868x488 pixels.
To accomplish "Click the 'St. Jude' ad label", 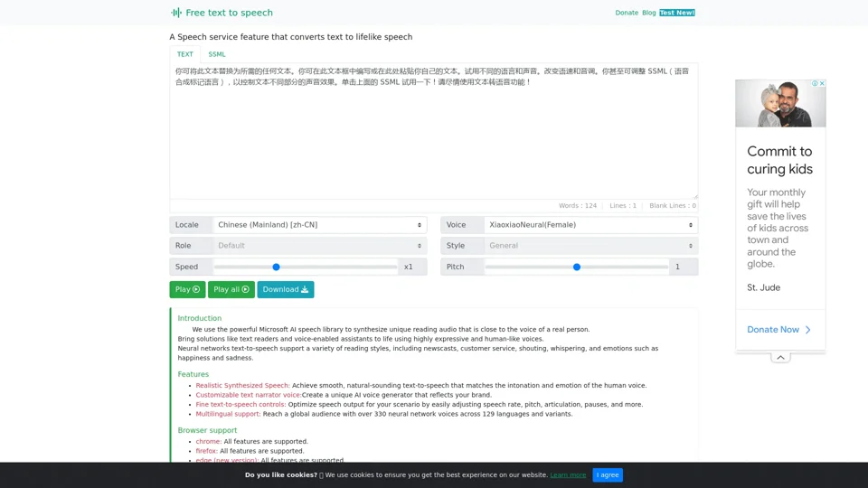I will point(763,287).
